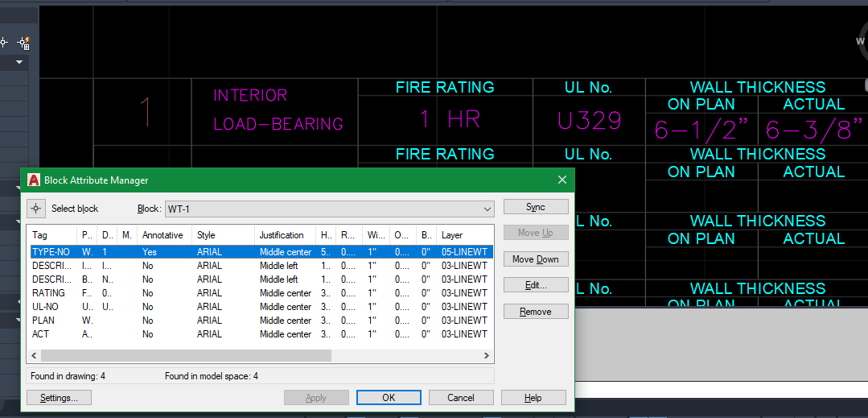
Task: Click the Select block crosshair icon
Action: tap(36, 209)
